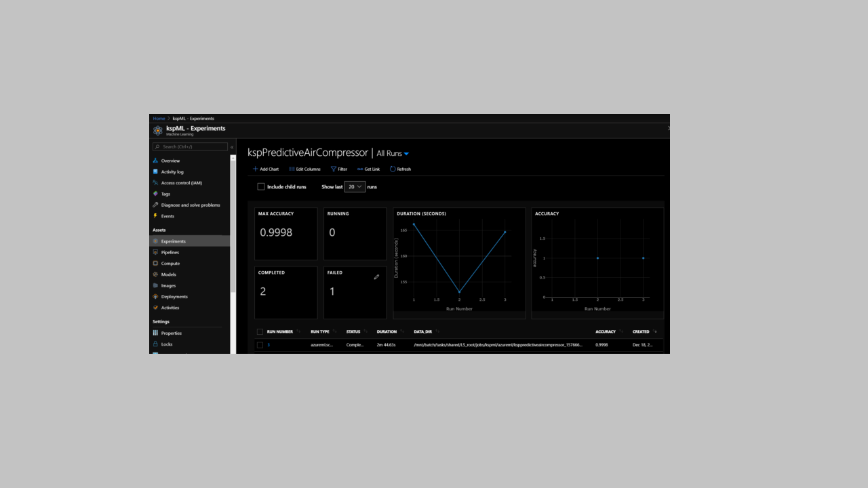Click the chain Get Link icon

coord(360,169)
